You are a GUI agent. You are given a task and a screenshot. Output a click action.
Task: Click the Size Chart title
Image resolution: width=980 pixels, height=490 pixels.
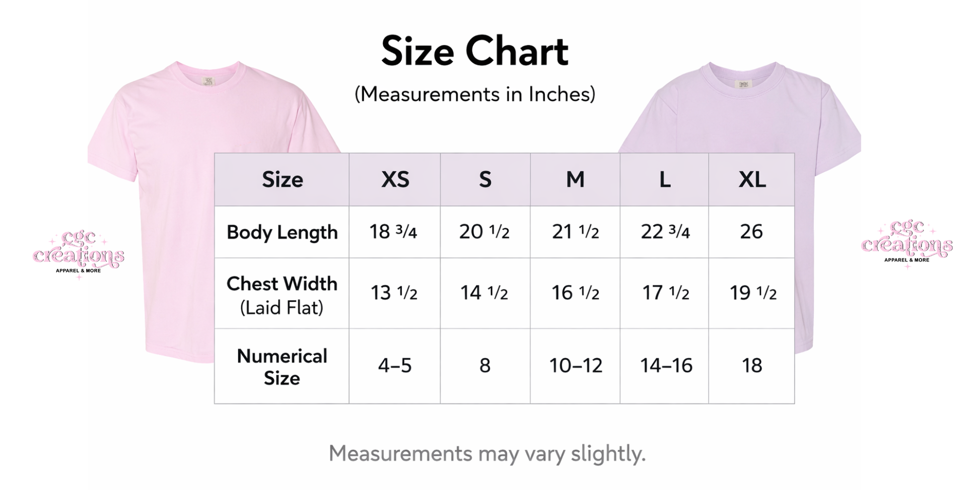(474, 51)
